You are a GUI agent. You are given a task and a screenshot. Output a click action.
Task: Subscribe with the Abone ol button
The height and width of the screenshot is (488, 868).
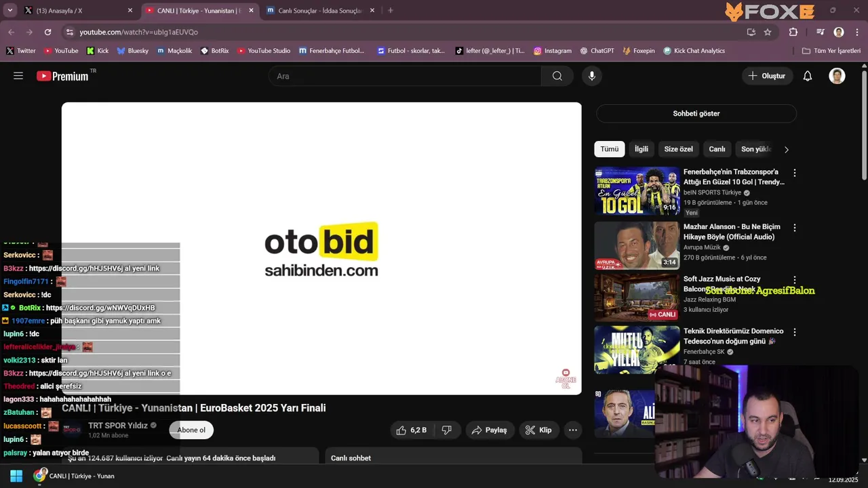[191, 430]
